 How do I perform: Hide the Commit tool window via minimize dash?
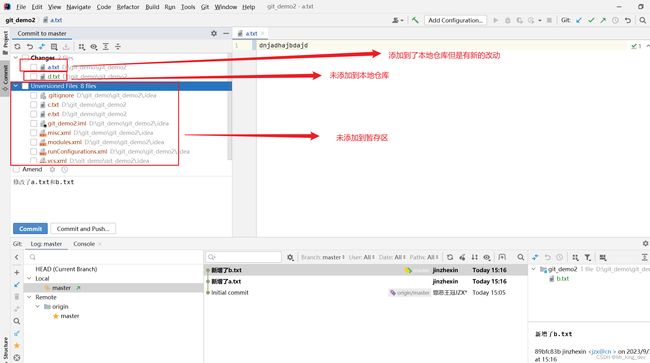point(226,33)
